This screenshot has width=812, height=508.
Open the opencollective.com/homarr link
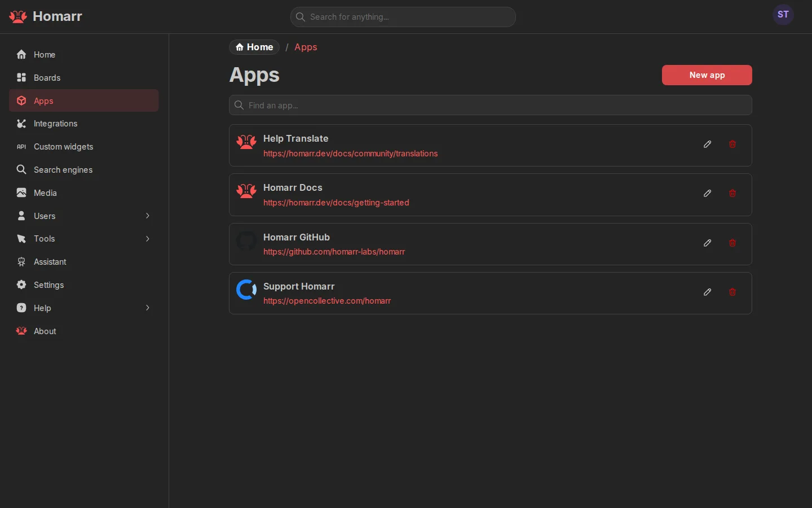(327, 301)
